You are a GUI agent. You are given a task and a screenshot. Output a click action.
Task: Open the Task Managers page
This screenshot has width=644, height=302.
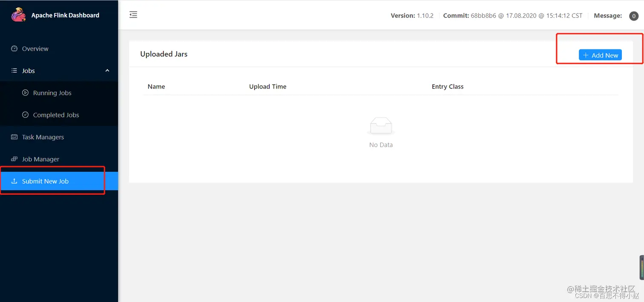59,137
